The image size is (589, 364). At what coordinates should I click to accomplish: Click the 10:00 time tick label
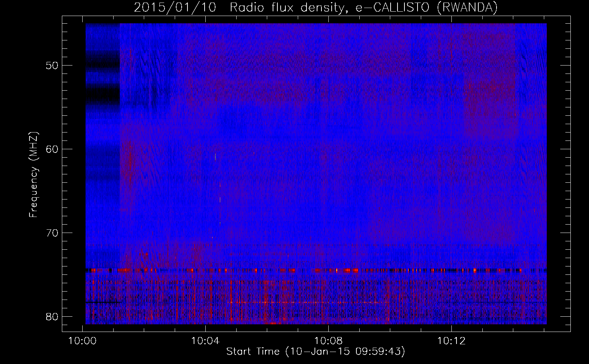point(82,341)
